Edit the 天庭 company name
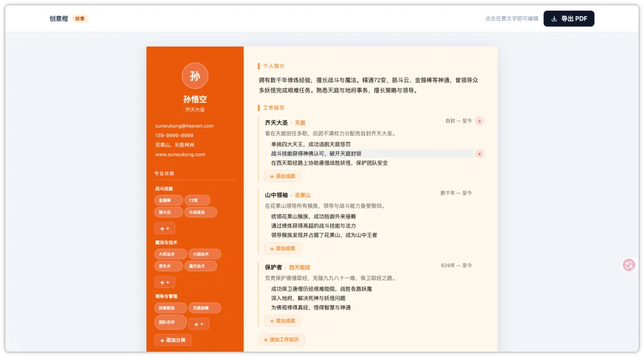The width and height of the screenshot is (644, 357). pyautogui.click(x=300, y=123)
